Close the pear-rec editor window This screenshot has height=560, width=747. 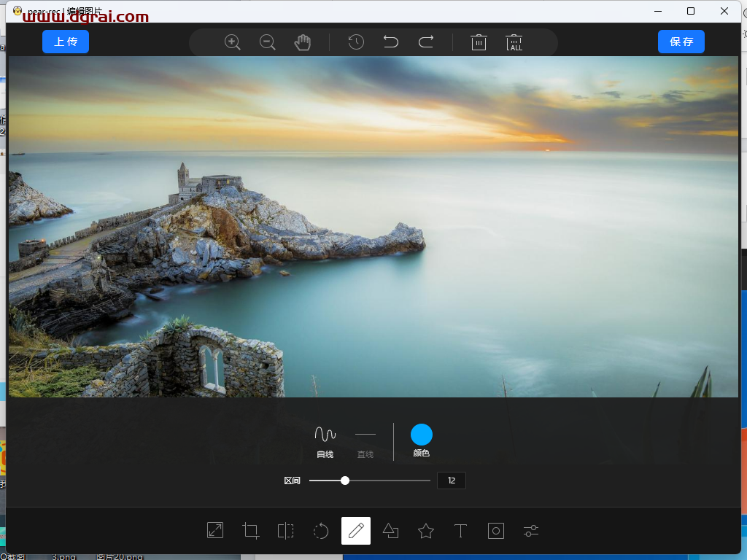pos(724,11)
